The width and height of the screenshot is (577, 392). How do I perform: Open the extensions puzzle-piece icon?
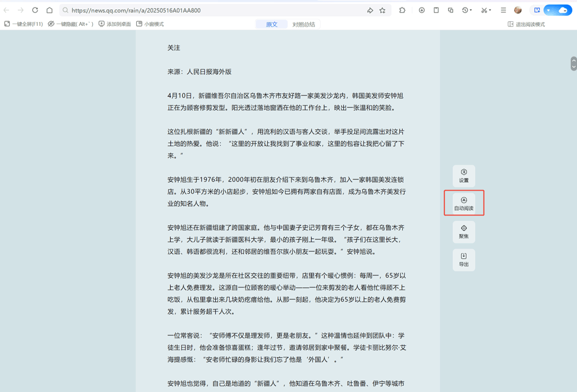point(402,10)
